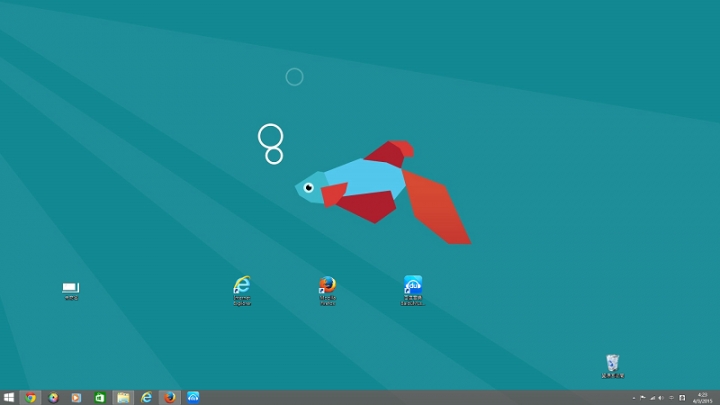Select the blue 'du' desktop shortcut
Viewport: 720px width, 405px height.
point(413,290)
